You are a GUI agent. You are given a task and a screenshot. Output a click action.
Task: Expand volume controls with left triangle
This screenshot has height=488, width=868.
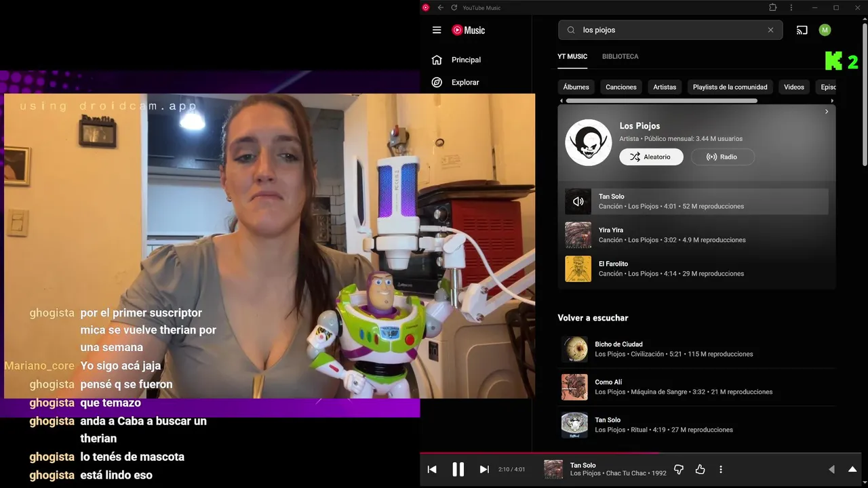click(x=832, y=469)
